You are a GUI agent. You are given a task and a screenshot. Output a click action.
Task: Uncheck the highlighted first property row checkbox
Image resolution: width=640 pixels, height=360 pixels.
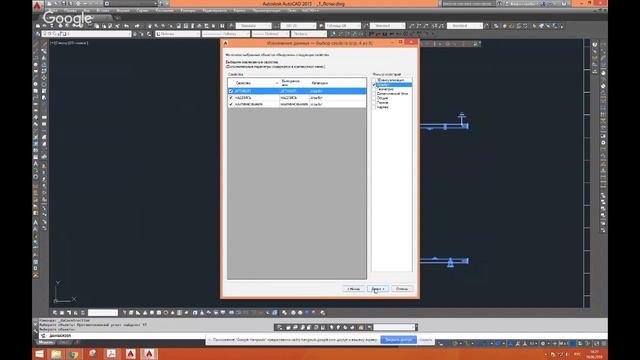(x=231, y=91)
